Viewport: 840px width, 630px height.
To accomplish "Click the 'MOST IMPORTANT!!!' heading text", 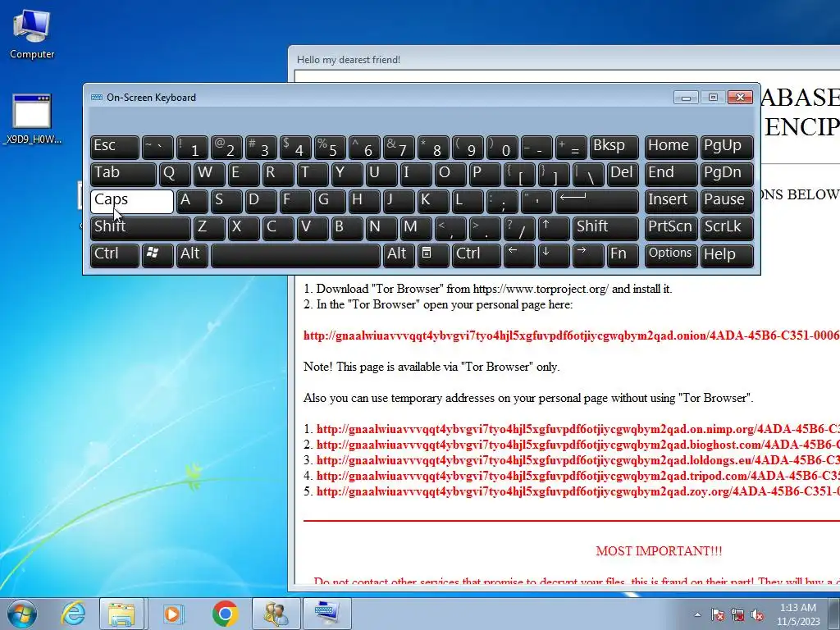I will [659, 550].
